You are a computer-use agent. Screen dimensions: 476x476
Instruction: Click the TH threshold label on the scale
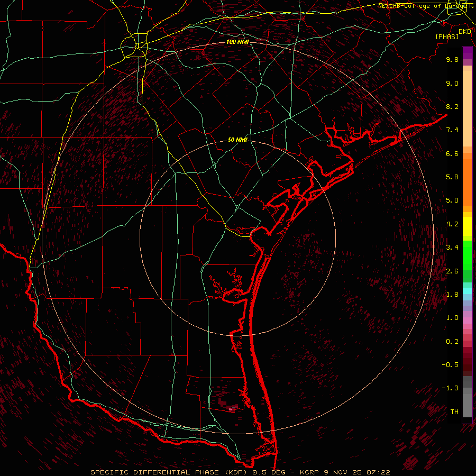(454, 412)
